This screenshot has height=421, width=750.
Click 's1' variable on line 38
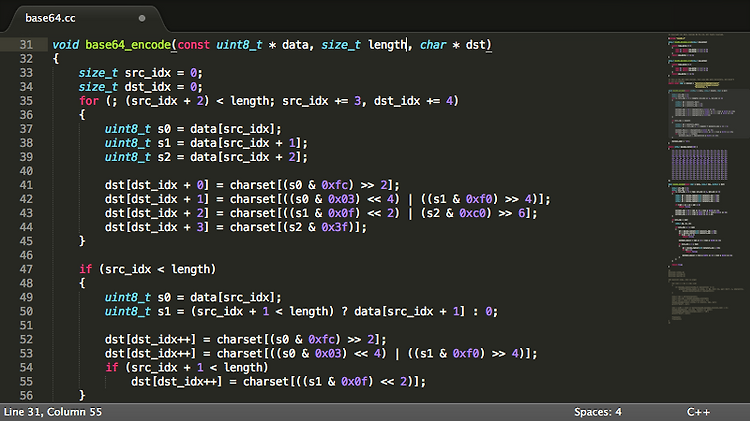point(164,143)
